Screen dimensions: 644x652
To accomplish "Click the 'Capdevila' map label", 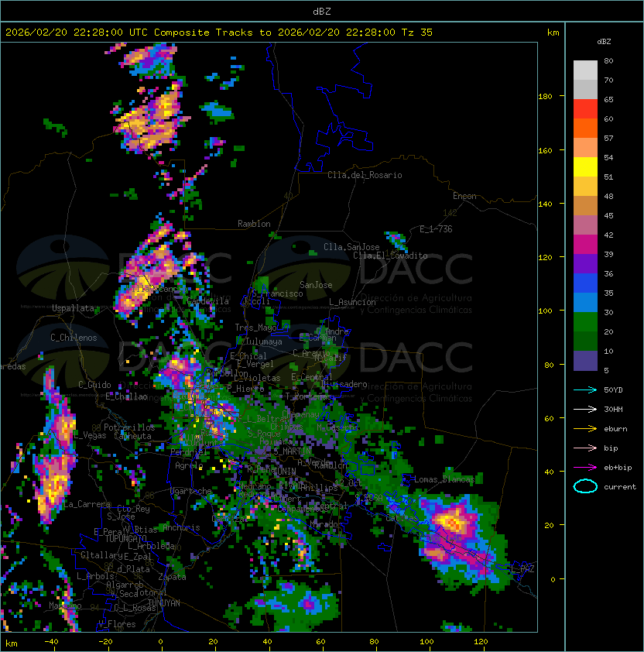I will [x=208, y=301].
